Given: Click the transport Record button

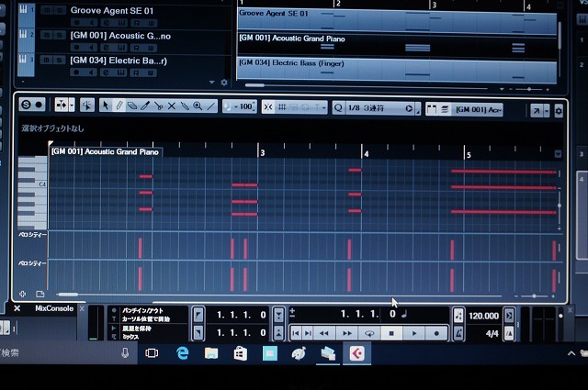Looking at the screenshot, I should (x=436, y=333).
